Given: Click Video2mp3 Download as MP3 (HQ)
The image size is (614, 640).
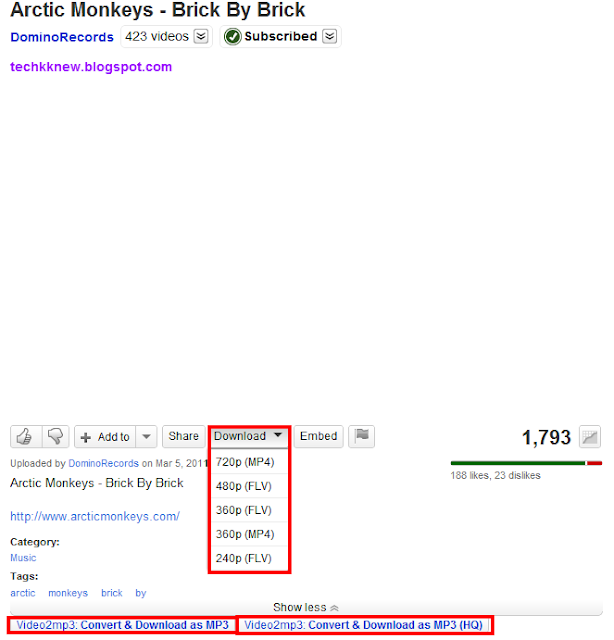Looking at the screenshot, I should point(364,625).
